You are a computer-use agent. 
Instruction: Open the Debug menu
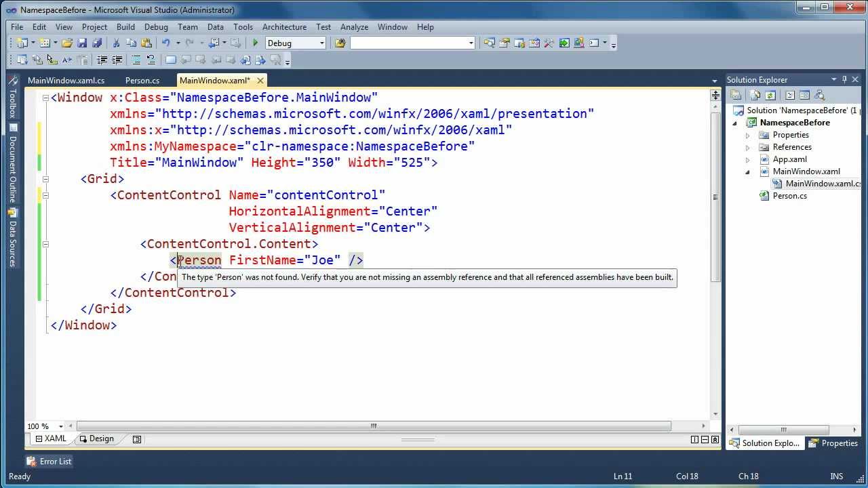[x=156, y=26]
